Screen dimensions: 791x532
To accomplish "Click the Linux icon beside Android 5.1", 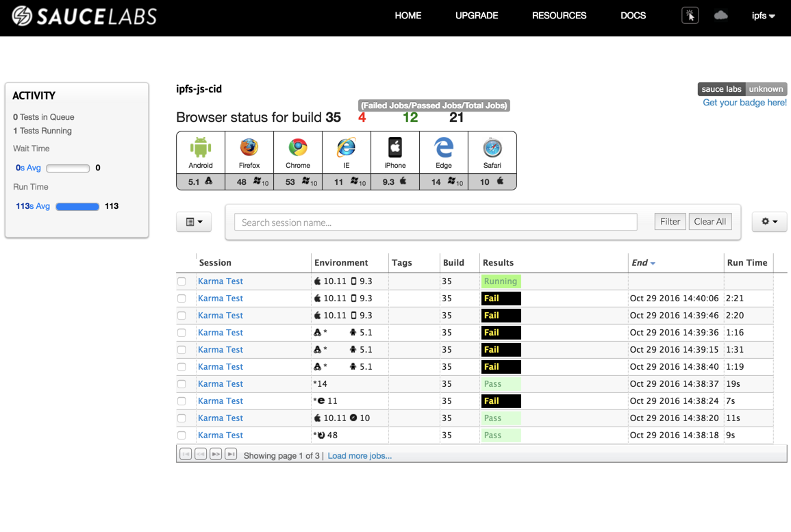I will pos(208,181).
